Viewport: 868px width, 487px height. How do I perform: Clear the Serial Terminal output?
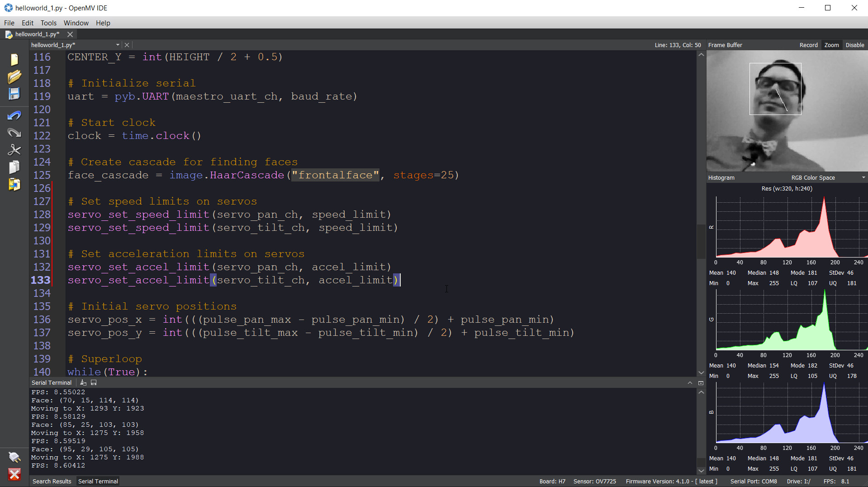(83, 382)
